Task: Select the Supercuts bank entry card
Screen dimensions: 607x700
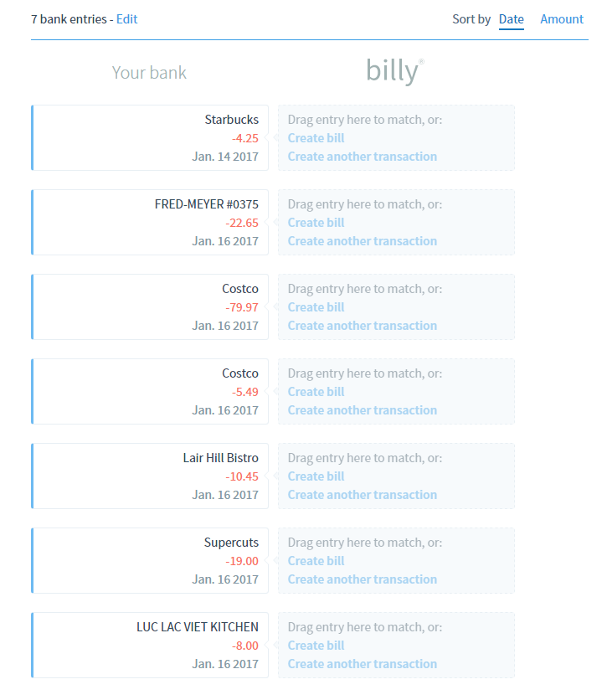Action: [150, 561]
